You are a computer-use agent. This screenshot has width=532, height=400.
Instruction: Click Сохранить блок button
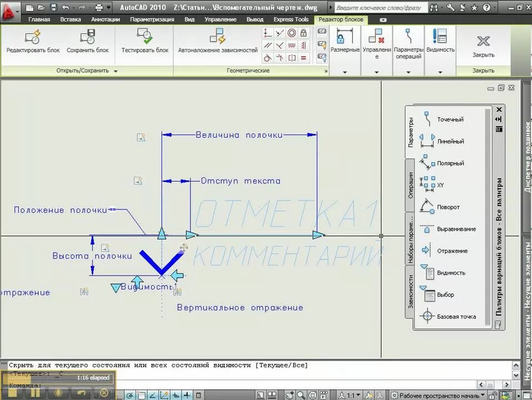pyautogui.click(x=88, y=42)
